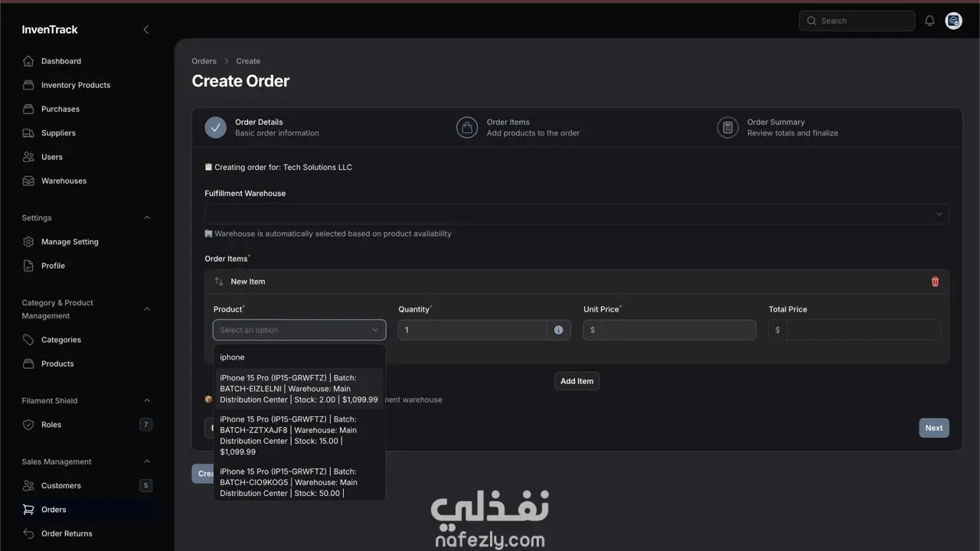This screenshot has height=551, width=980.
Task: Click the 'Create' breadcrumb text
Action: point(248,61)
